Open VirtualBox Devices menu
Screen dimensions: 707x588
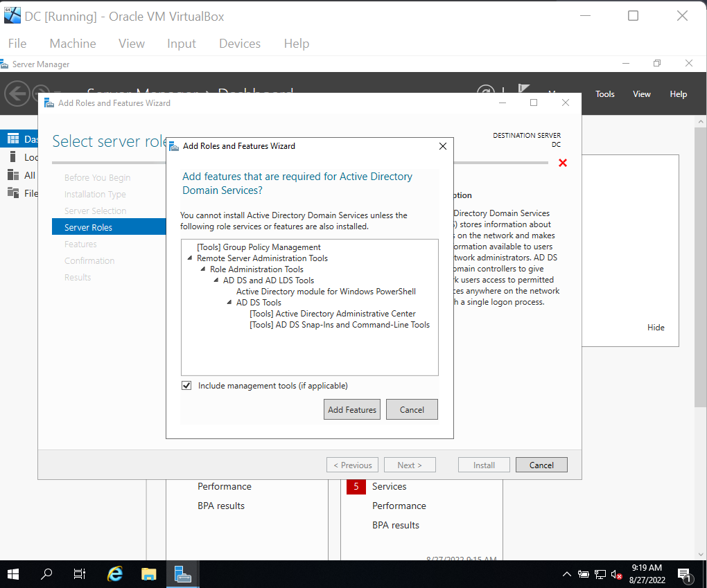click(x=239, y=44)
